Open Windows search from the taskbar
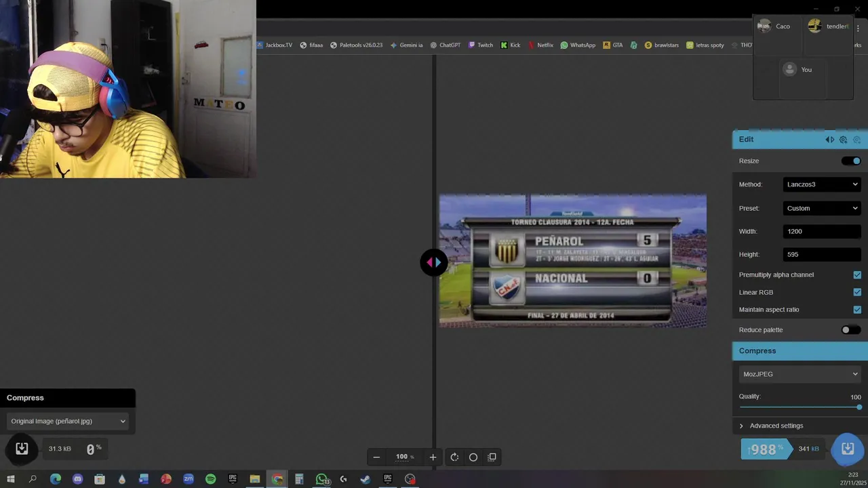 point(33,479)
